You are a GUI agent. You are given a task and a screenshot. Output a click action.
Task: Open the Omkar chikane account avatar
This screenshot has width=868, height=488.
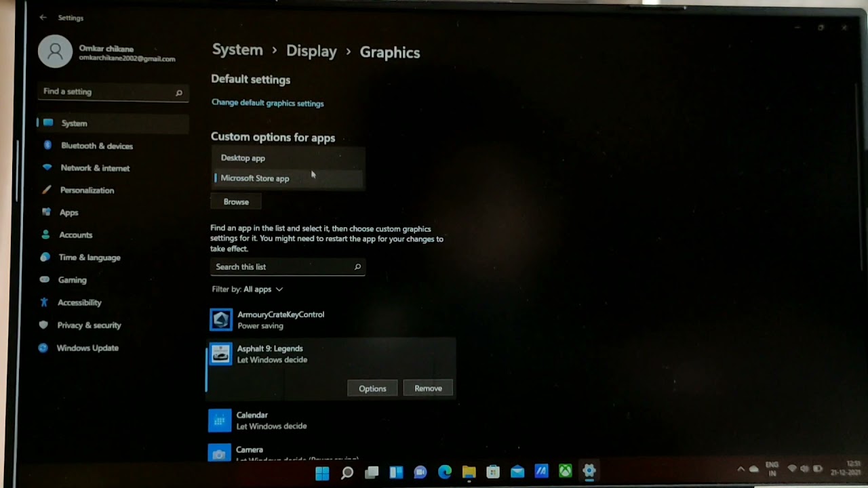point(55,52)
